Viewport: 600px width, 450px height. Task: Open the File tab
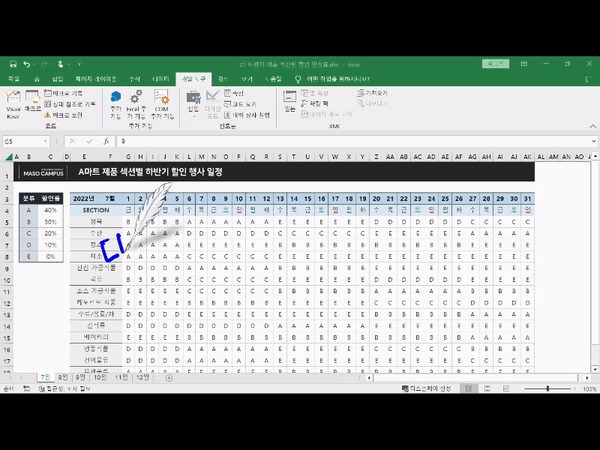click(x=13, y=78)
